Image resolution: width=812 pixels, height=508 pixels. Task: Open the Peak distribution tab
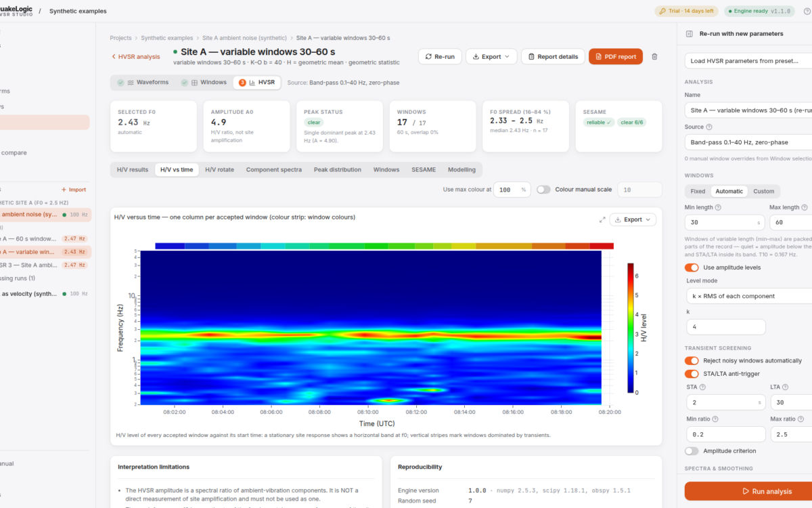(x=338, y=169)
